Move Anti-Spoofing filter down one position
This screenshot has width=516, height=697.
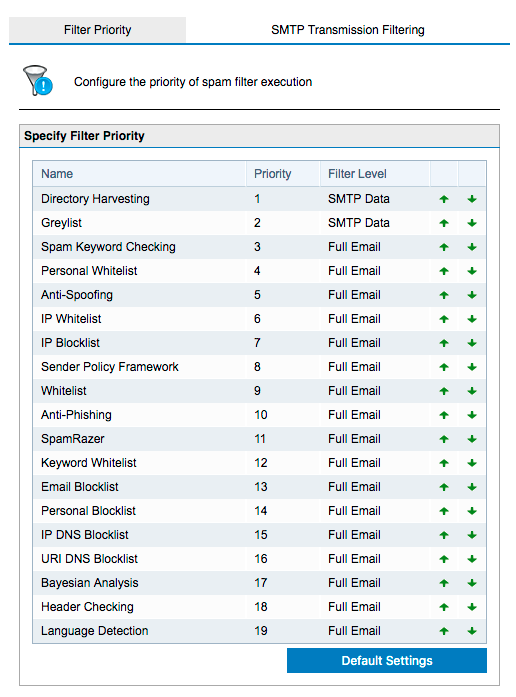point(472,295)
